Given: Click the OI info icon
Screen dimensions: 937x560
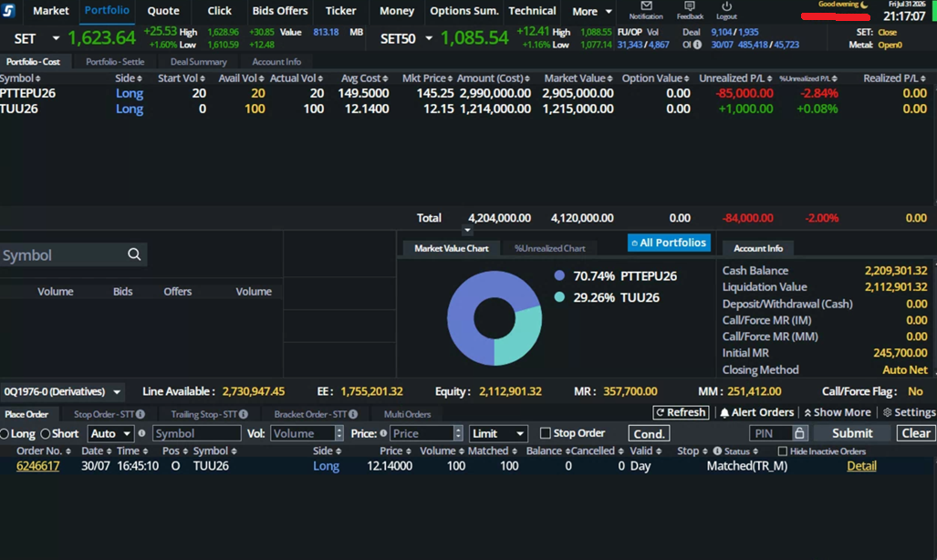Looking at the screenshot, I should [697, 44].
